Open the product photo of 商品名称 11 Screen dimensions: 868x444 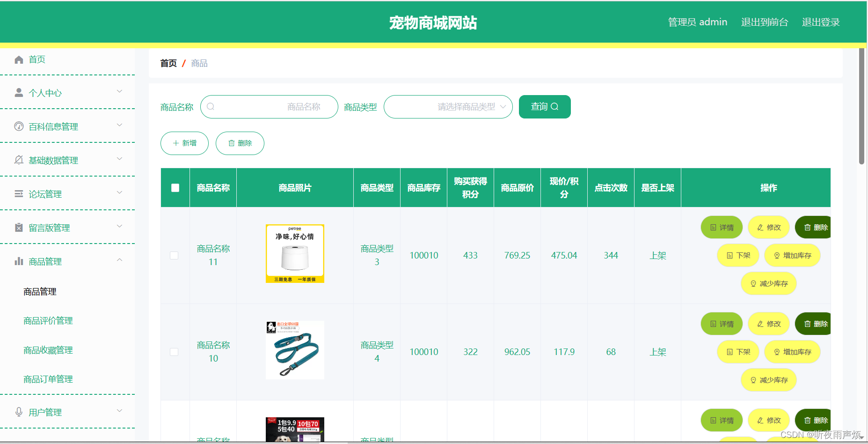point(295,253)
